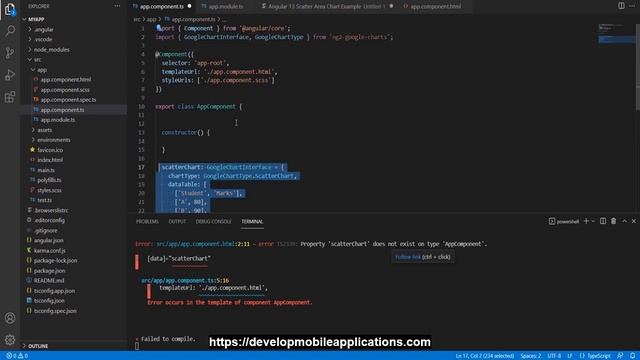This screenshot has width=640, height=360.
Task: Expand the OUTLINE section
Action: coord(38,346)
